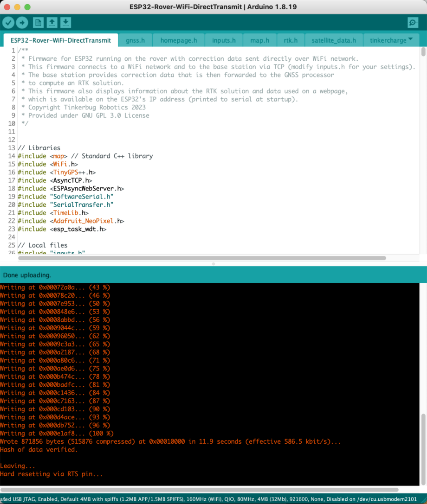The width and height of the screenshot is (427, 504).
Task: Click the green zoom window button
Action: pyautogui.click(x=27, y=7)
